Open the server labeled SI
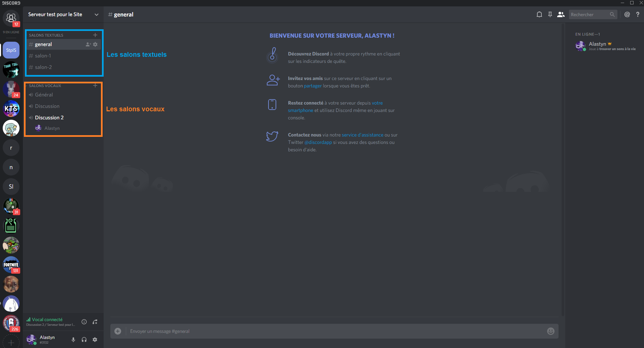 click(11, 187)
